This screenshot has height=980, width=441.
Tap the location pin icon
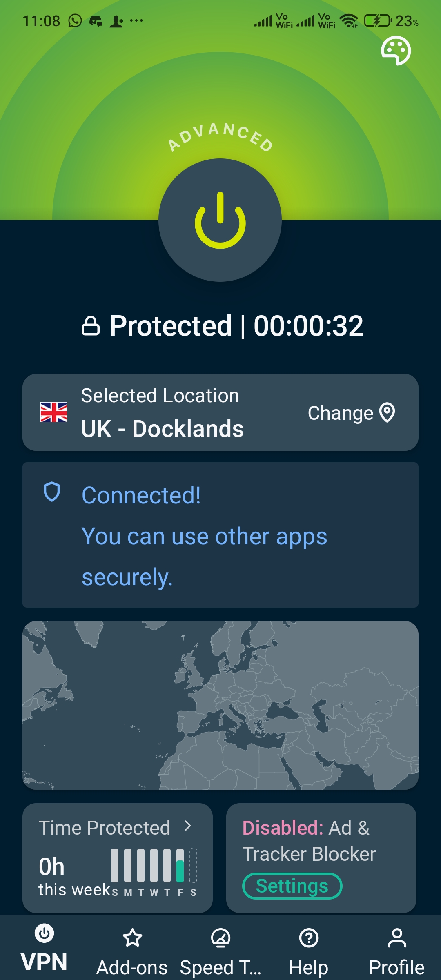[x=387, y=412]
